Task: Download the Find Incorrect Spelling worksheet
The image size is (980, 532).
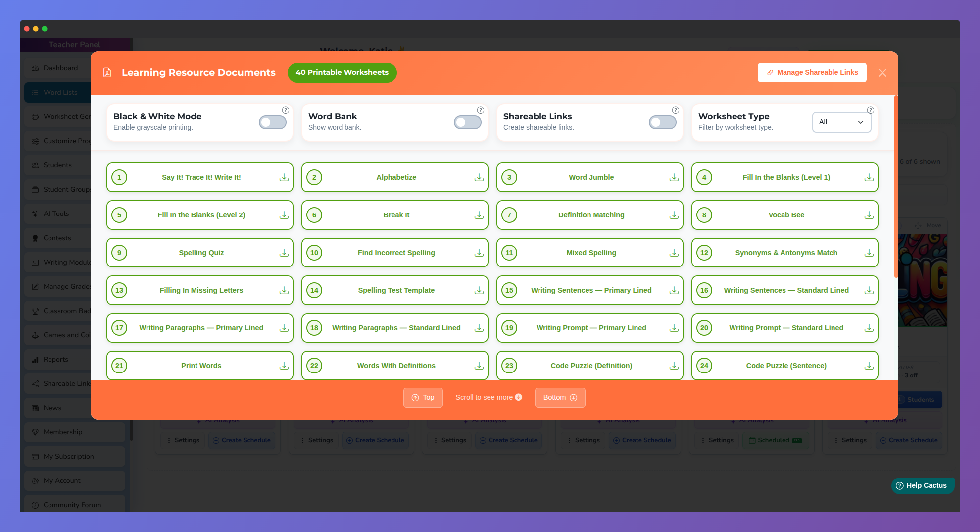Action: coord(479,253)
